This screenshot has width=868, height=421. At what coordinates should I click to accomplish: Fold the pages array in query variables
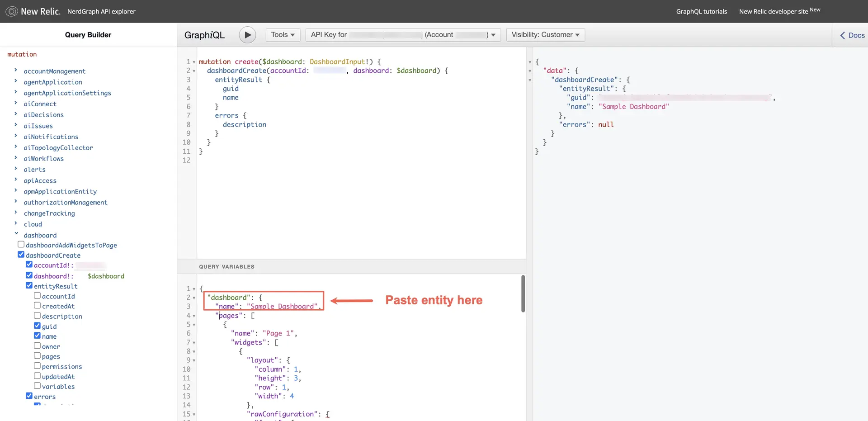tap(194, 316)
